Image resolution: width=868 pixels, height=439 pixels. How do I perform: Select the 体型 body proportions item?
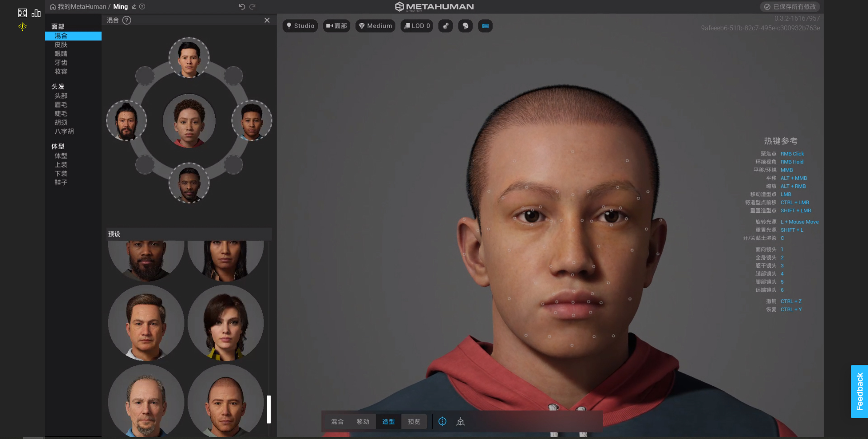tap(61, 156)
